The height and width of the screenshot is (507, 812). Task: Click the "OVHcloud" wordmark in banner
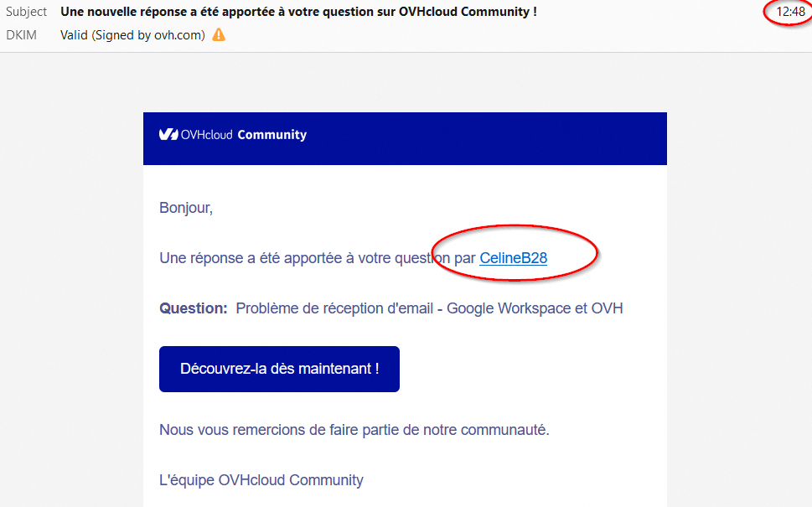(x=207, y=135)
